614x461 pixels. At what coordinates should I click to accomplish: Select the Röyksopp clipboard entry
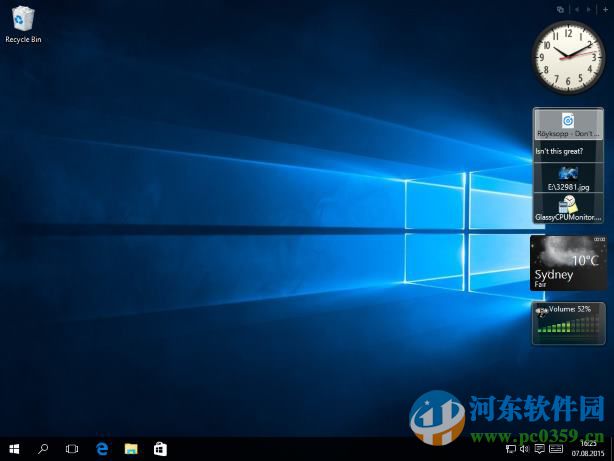click(568, 125)
